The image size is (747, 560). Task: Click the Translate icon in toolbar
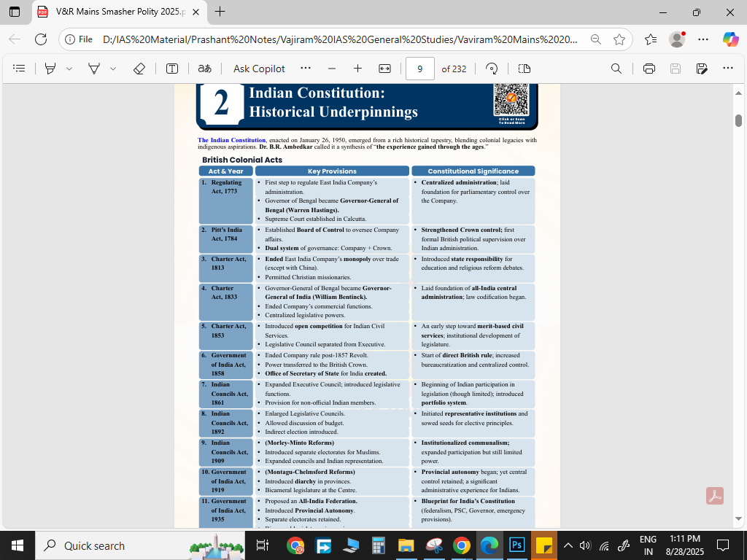click(x=204, y=69)
